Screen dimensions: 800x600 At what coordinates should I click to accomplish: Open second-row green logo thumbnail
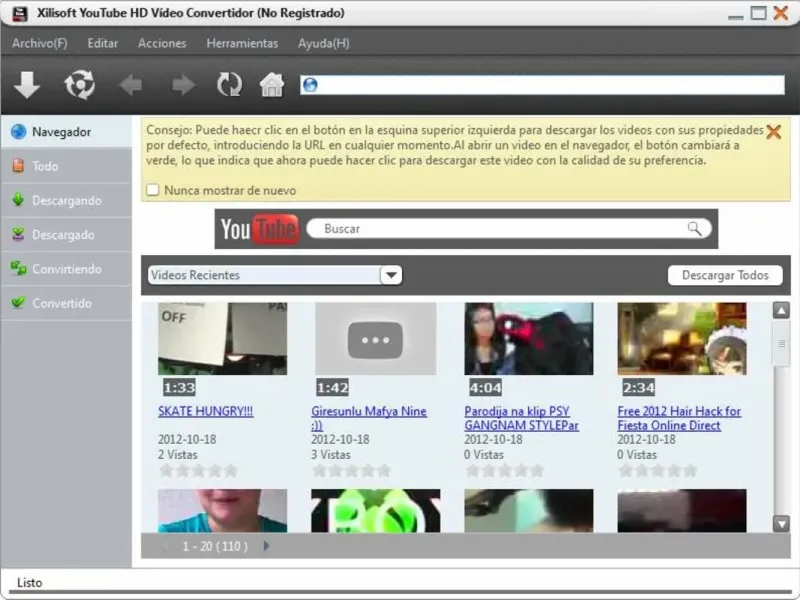(x=376, y=511)
